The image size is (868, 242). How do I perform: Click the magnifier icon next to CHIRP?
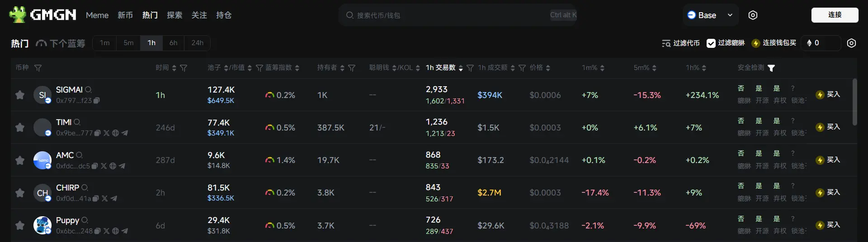tap(85, 188)
